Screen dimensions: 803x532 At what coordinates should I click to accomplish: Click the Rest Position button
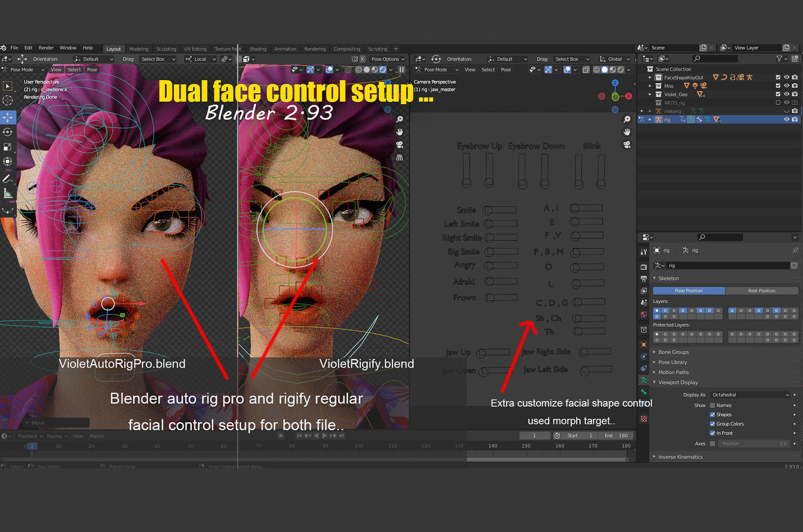click(761, 291)
